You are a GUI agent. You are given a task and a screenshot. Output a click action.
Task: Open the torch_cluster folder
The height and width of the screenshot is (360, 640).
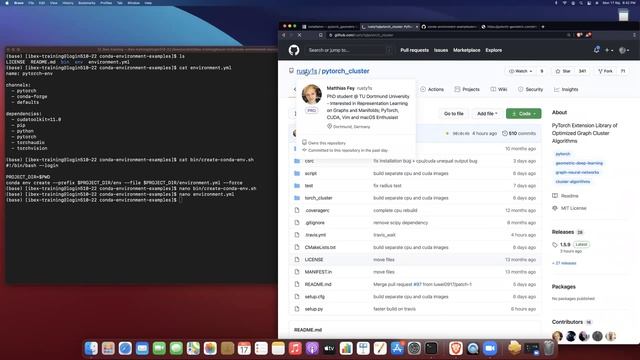coord(318,198)
